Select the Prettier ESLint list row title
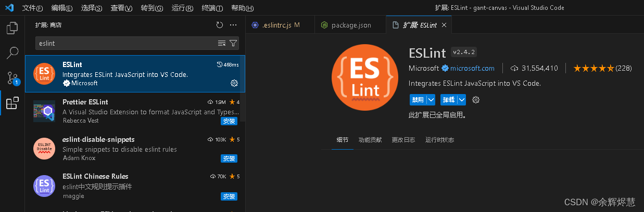Viewport: 644px width, 212px height. click(x=85, y=102)
